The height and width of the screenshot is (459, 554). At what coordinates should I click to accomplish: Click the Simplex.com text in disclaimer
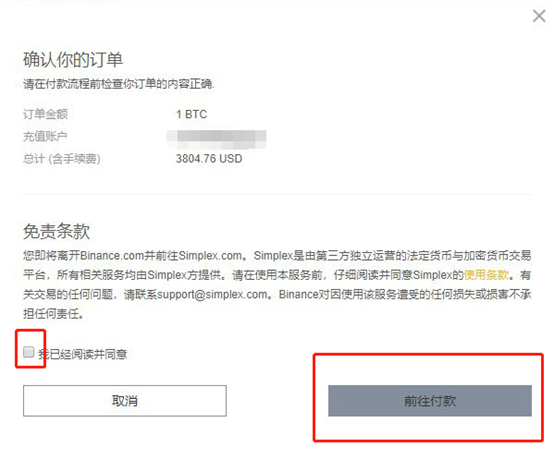[x=211, y=255]
